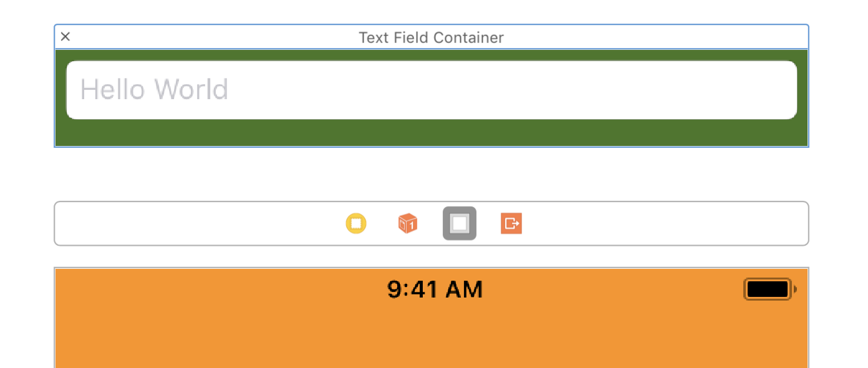Viewport: 868px width, 368px height.
Task: Click blank title bar right of "Text Field Container"
Action: click(x=655, y=37)
